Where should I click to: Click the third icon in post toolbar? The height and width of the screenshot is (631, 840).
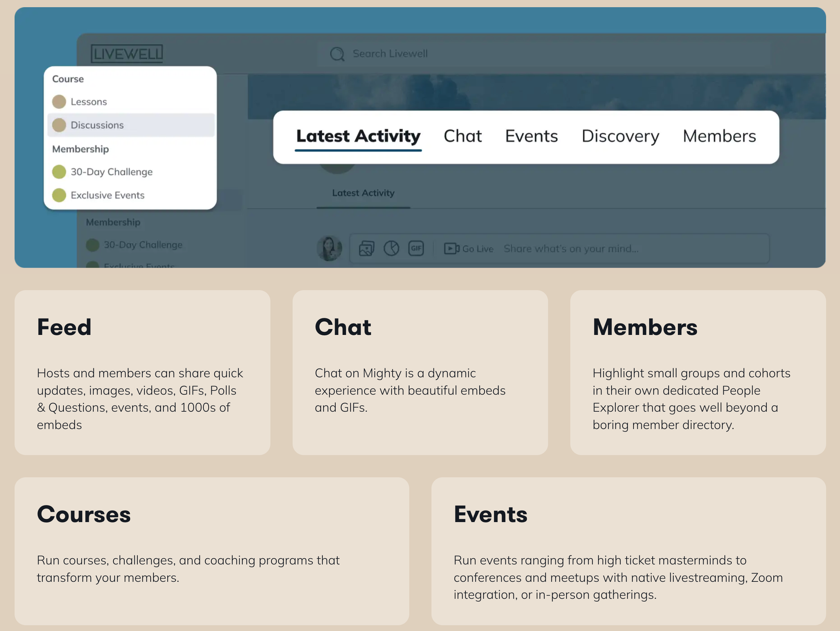pos(415,249)
